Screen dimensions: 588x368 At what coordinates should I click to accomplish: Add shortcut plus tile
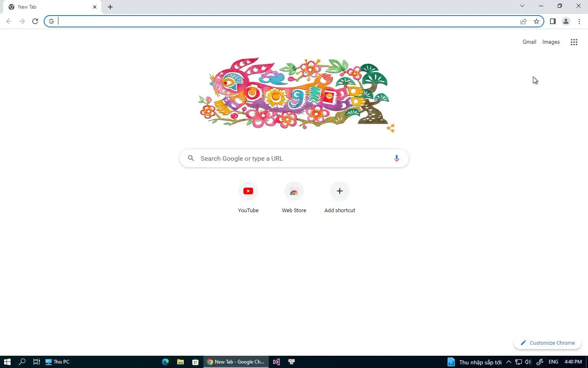[340, 198]
